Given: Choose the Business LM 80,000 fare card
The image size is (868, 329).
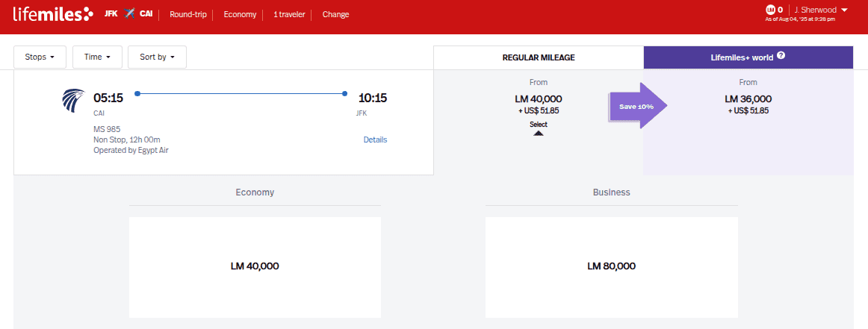Looking at the screenshot, I should pyautogui.click(x=611, y=267).
